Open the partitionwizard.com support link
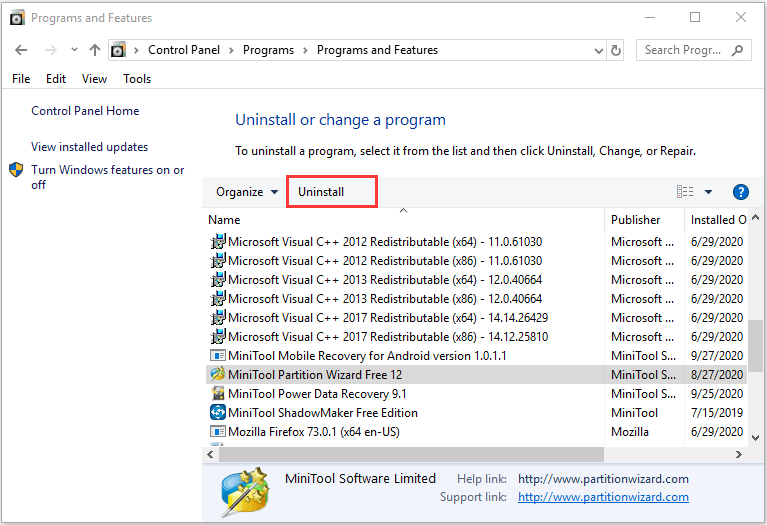This screenshot has height=525, width=767. (x=603, y=497)
